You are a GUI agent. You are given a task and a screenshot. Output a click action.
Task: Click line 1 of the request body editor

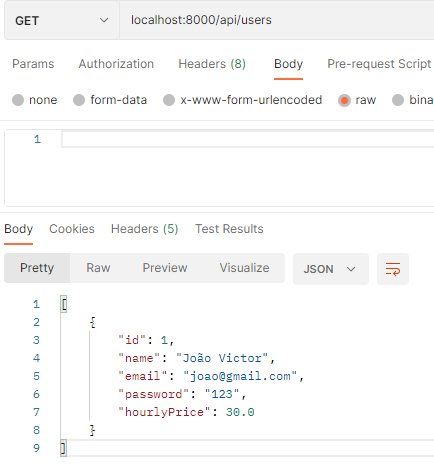248,139
